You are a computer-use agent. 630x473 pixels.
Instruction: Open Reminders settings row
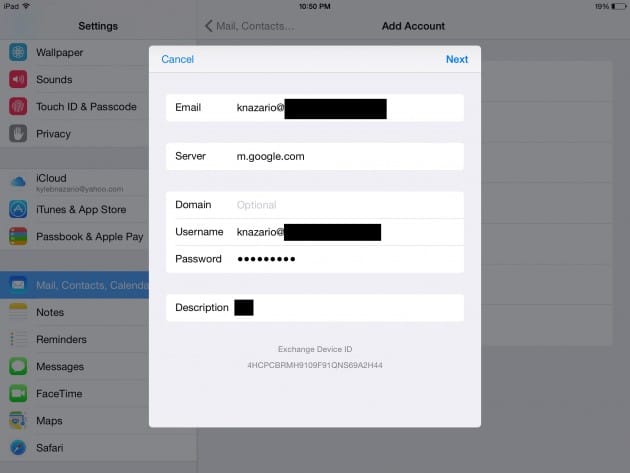point(74,340)
